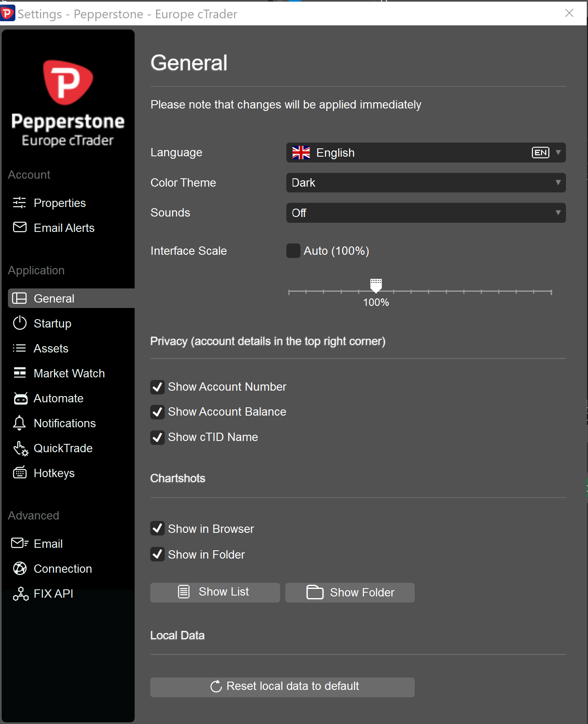This screenshot has width=588, height=724.
Task: Click the Chartshots section heading
Action: click(x=178, y=478)
